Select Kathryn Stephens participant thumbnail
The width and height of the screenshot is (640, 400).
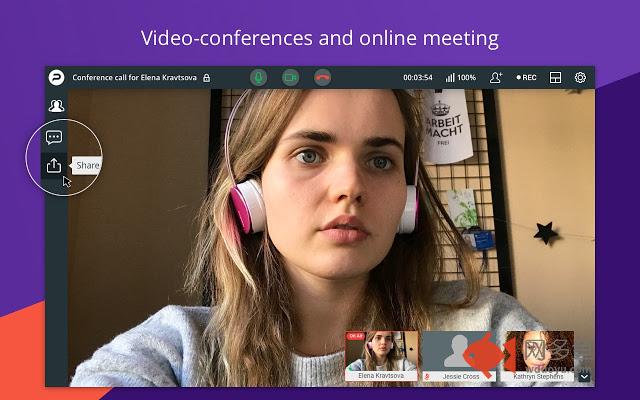coord(538,356)
